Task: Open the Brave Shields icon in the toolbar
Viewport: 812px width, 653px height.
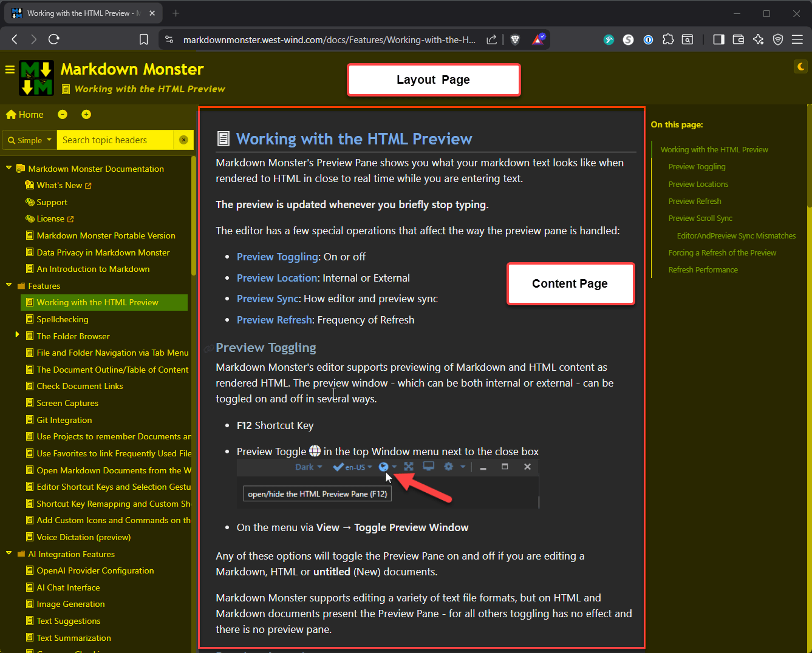Action: point(515,39)
